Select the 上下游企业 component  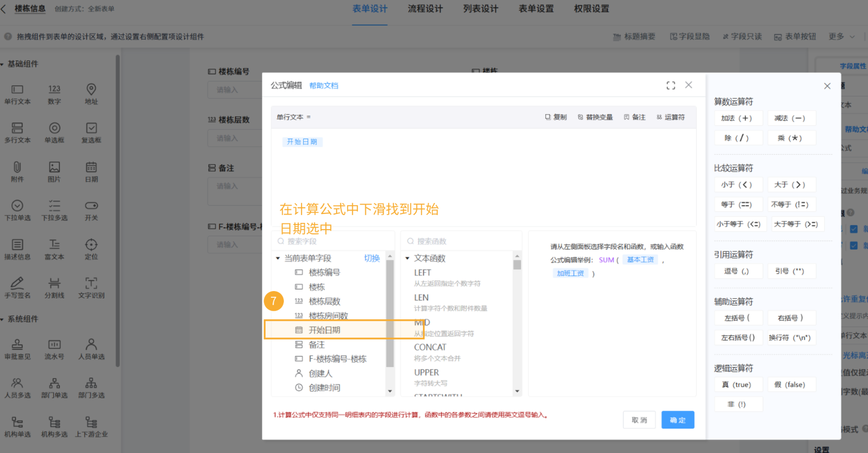coord(91,426)
